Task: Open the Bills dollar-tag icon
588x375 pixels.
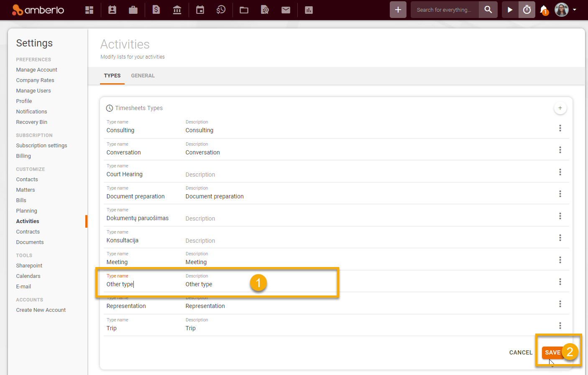Action: point(156,10)
